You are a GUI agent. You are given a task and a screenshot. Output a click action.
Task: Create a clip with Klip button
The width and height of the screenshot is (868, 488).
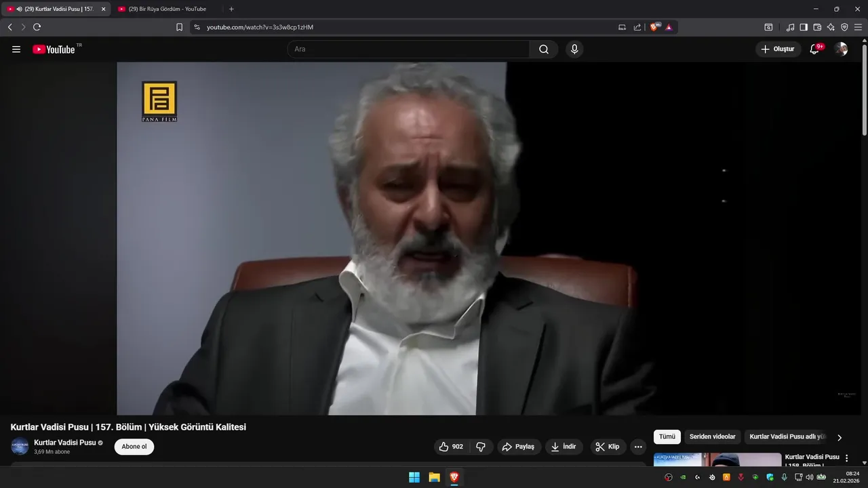pyautogui.click(x=608, y=447)
